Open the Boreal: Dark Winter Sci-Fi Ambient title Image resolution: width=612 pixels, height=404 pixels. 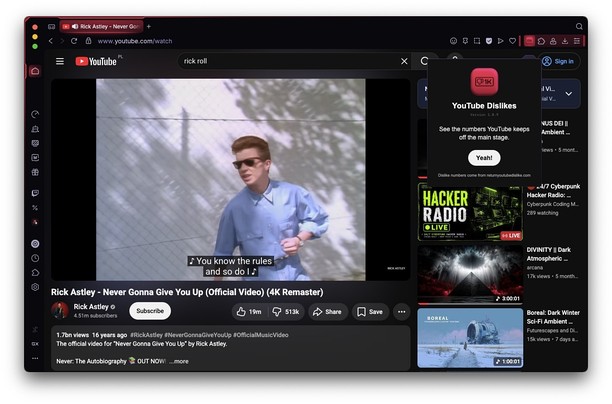(x=553, y=317)
